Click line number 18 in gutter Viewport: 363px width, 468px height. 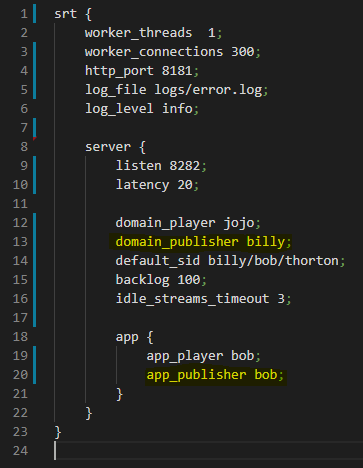click(x=20, y=337)
